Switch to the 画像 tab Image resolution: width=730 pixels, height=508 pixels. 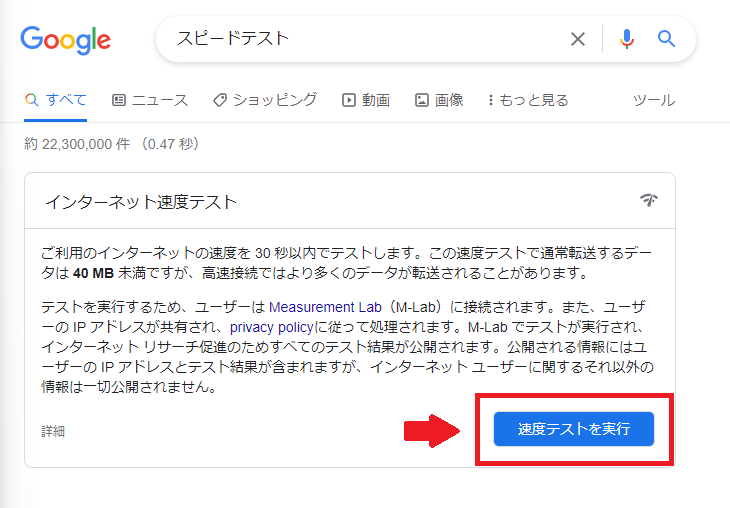(x=439, y=100)
